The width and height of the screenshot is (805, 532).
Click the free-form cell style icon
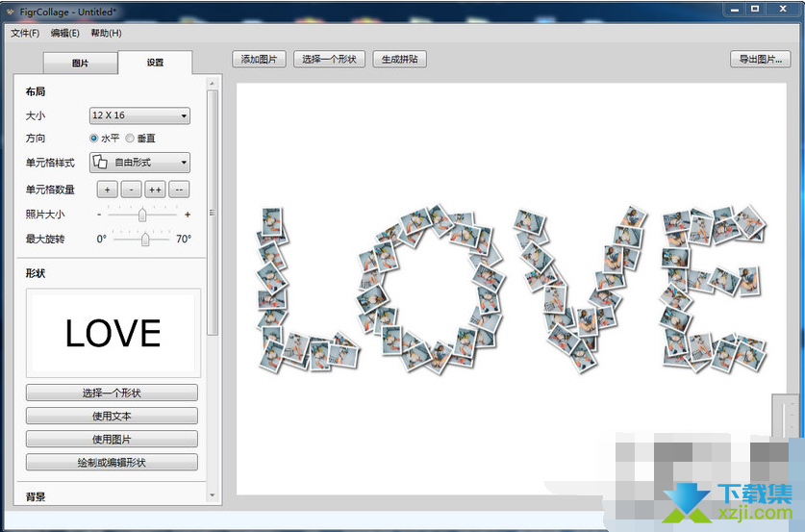tap(100, 163)
